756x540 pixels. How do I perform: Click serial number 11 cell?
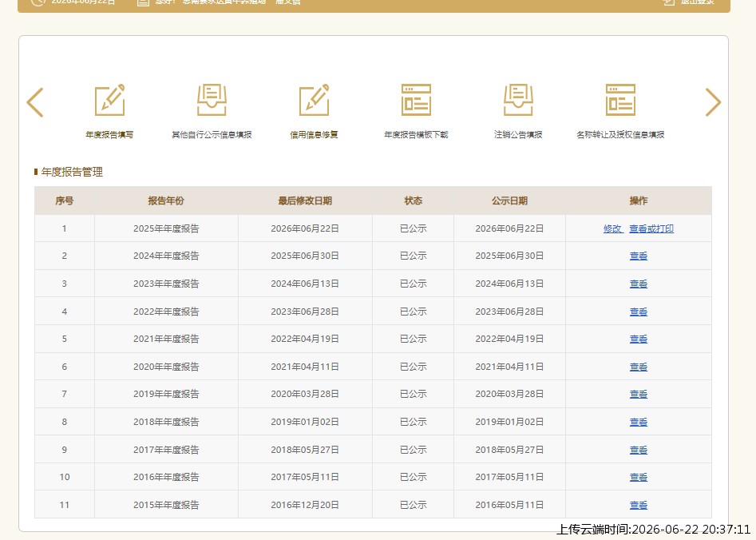coord(64,505)
